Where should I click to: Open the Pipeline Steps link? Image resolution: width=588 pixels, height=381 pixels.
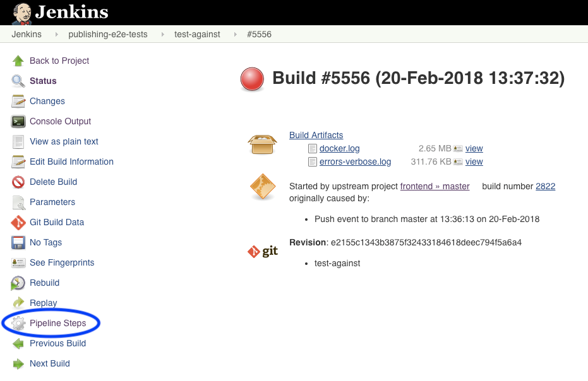(57, 324)
